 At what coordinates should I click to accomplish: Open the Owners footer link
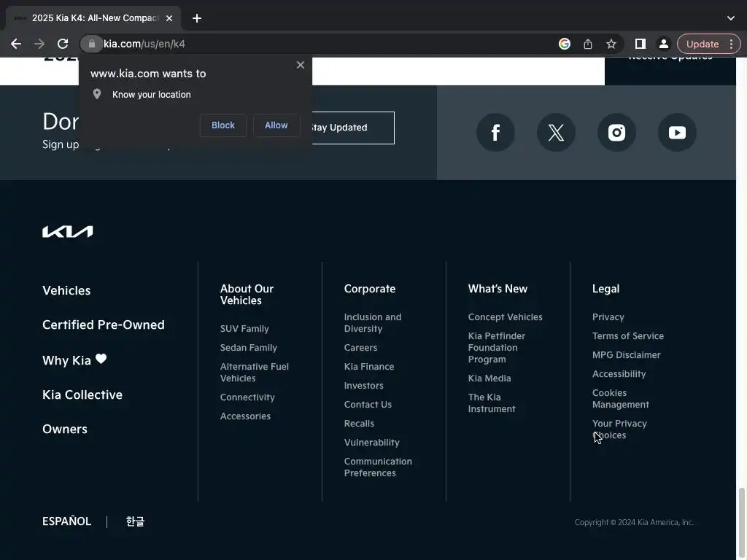pos(65,429)
